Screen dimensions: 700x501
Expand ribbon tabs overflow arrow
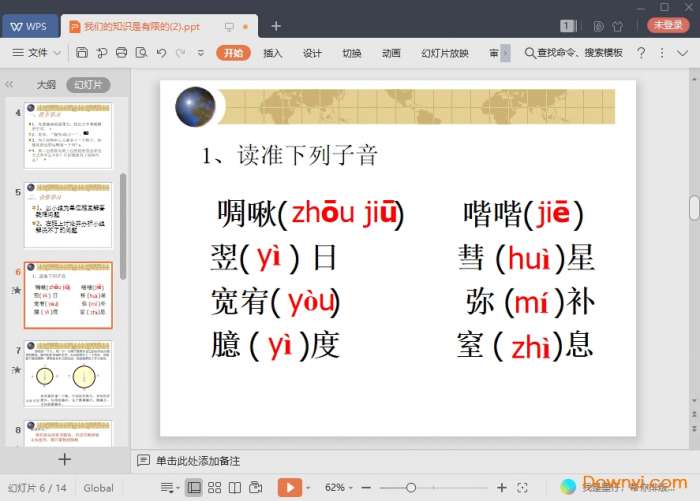pyautogui.click(x=505, y=53)
